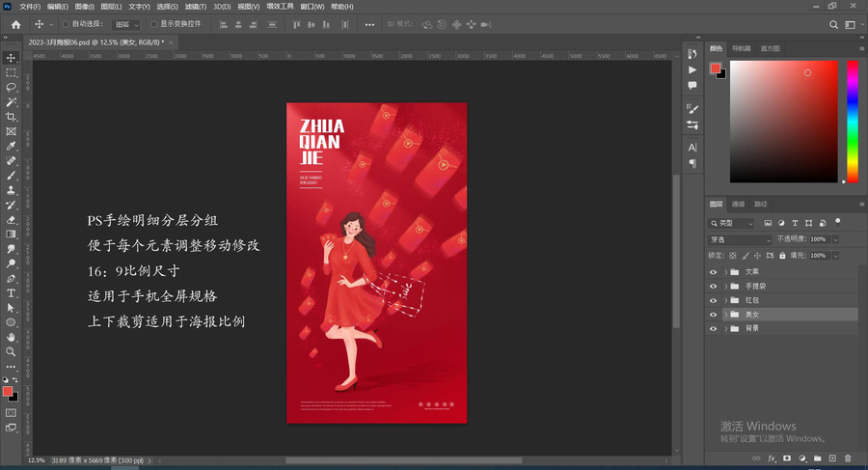Select the History Brush tool
The height and width of the screenshot is (470, 868).
click(x=11, y=205)
